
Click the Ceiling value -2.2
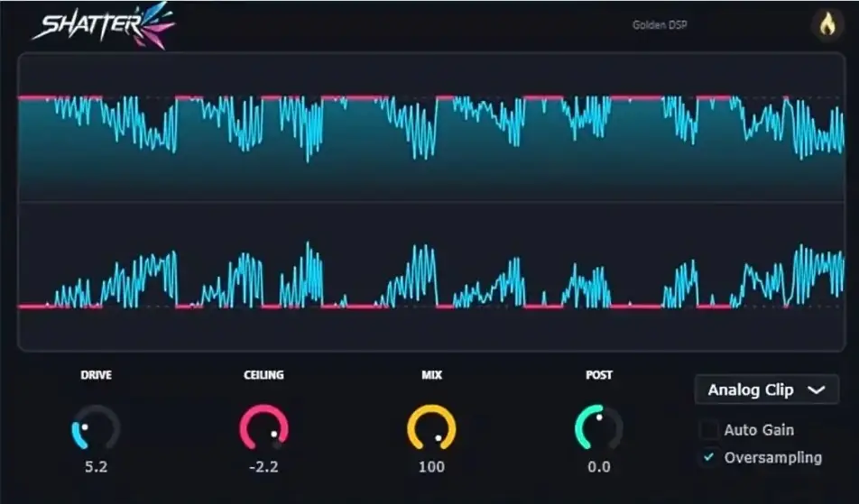[263, 467]
